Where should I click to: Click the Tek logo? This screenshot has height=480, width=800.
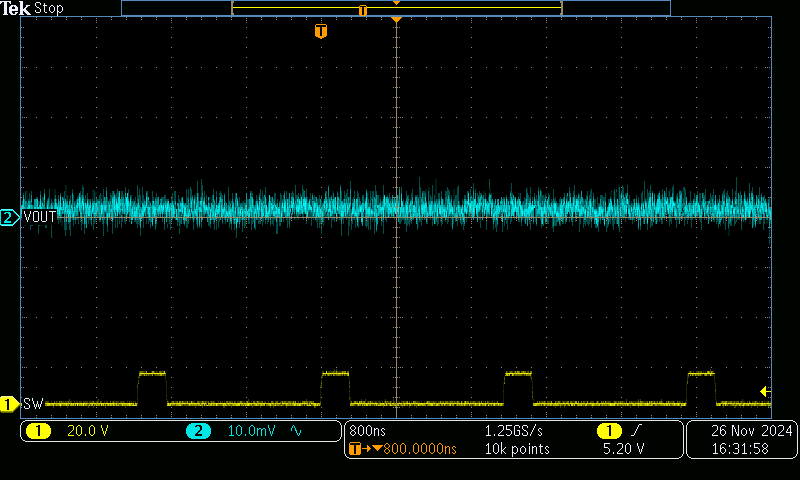click(16, 8)
